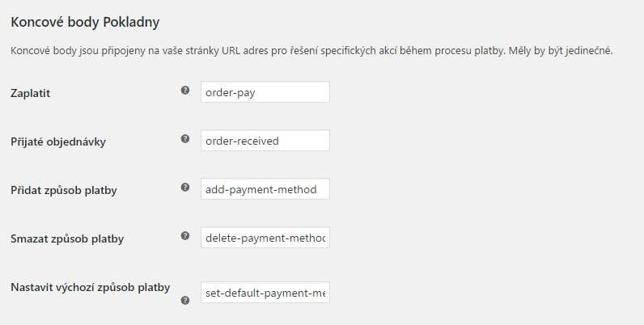This screenshot has width=644, height=325.
Task: Click the Zaplatit field label
Action: 31,93
